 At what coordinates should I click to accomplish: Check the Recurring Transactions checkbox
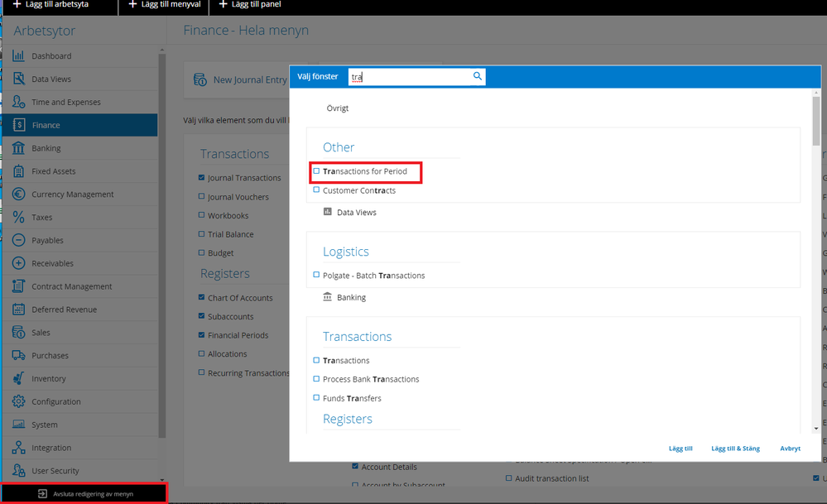[x=201, y=372]
